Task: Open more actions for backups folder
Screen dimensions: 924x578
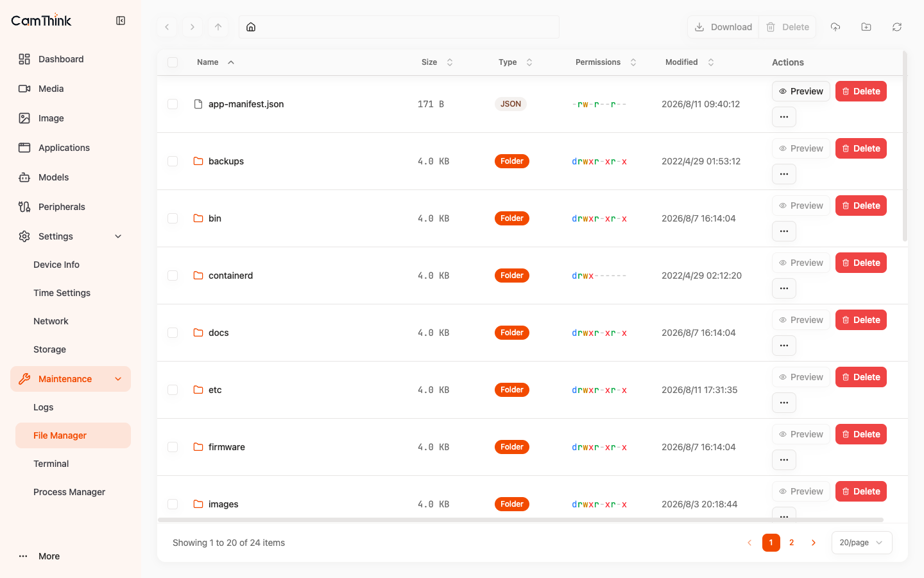Action: pos(784,174)
